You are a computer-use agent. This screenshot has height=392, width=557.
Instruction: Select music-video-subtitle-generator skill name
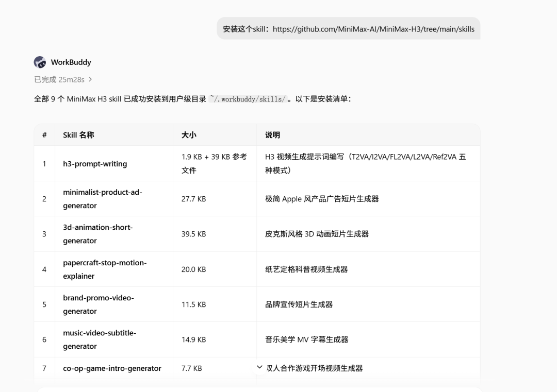(100, 339)
